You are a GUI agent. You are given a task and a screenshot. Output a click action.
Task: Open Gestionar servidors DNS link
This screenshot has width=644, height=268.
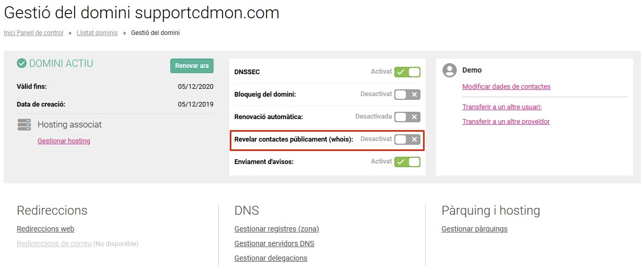[274, 243]
